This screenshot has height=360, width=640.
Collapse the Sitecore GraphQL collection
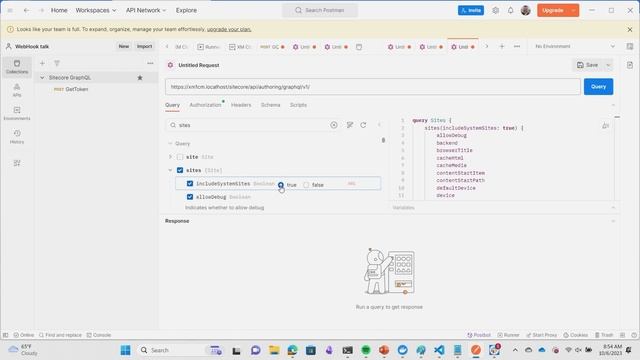coord(42,78)
